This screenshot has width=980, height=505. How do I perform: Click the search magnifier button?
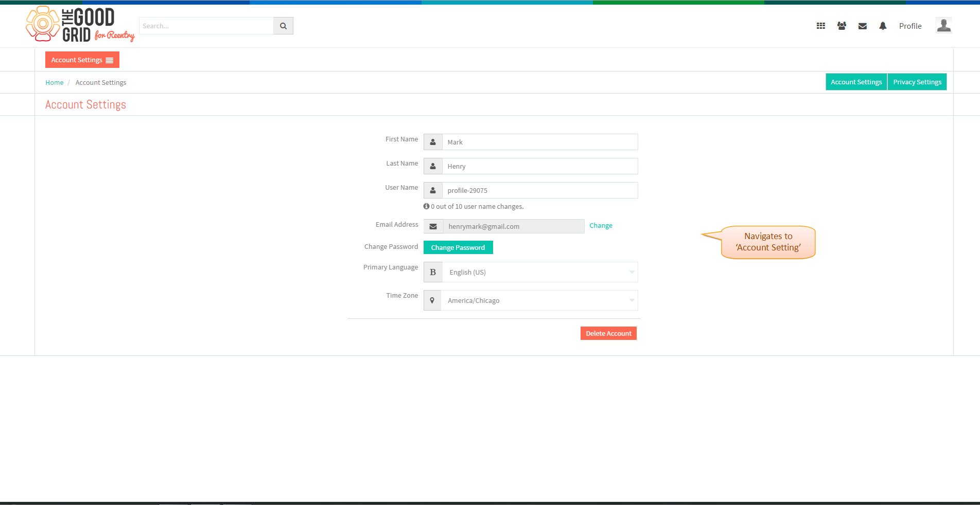(x=283, y=26)
